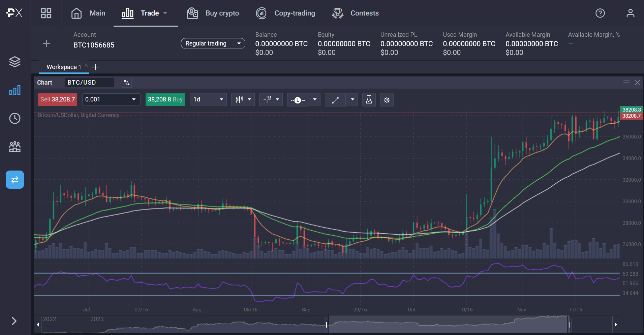This screenshot has width=644, height=335.
Task: Expand the sidebar with chevron arrow
Action: pyautogui.click(x=14, y=321)
